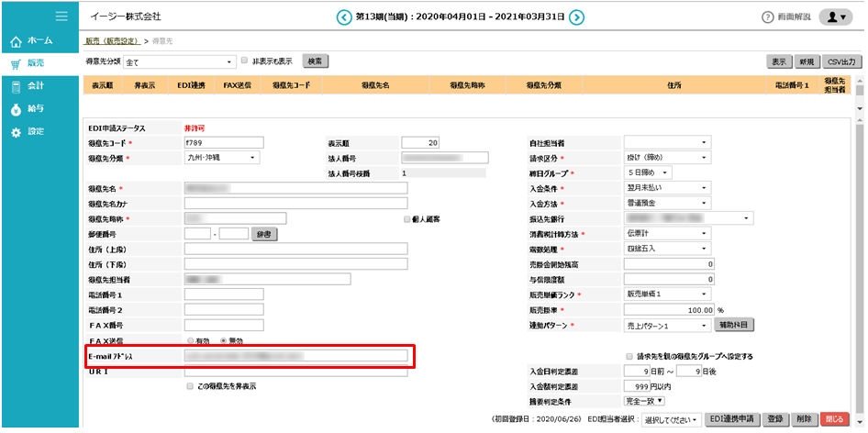Toggle 個人顧客 checkbox
This screenshot has height=433, width=868.
pos(406,219)
